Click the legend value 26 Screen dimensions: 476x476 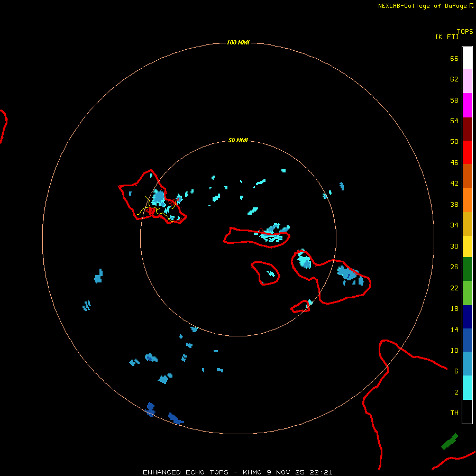pyautogui.click(x=454, y=267)
